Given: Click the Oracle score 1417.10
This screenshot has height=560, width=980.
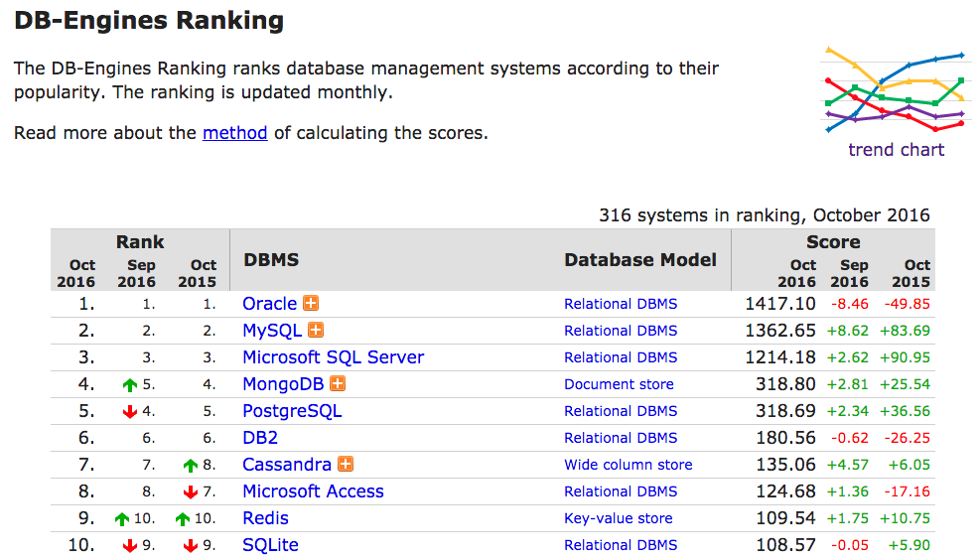Looking at the screenshot, I should tap(780, 304).
